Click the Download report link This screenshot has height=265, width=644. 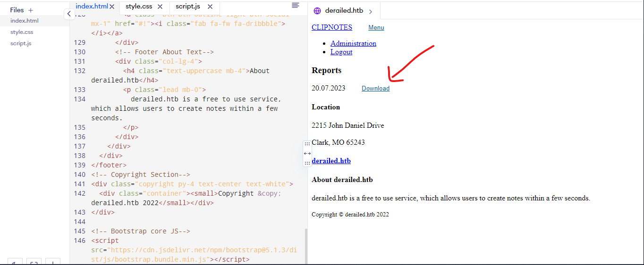click(375, 88)
